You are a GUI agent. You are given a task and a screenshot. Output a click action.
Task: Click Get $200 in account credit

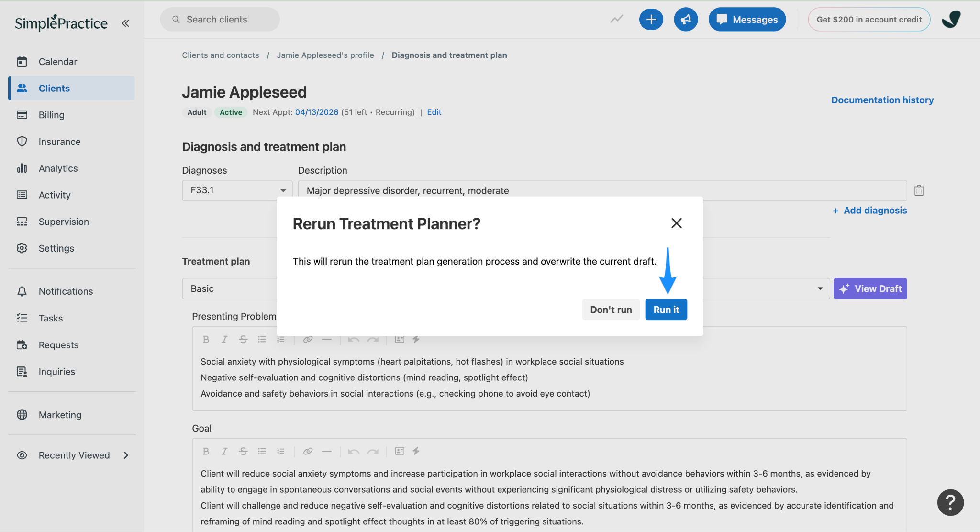click(x=869, y=19)
